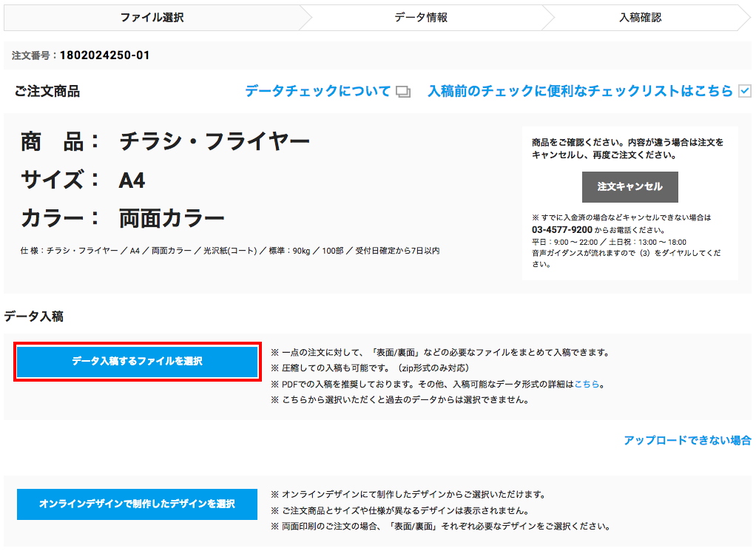This screenshot has height=551, width=756.
Task: Click the size value A4
Action: click(132, 180)
